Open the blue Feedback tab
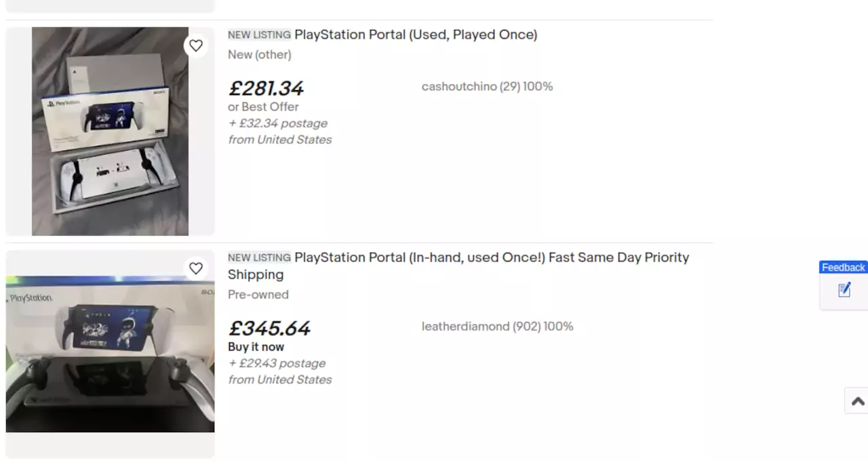 pos(843,268)
